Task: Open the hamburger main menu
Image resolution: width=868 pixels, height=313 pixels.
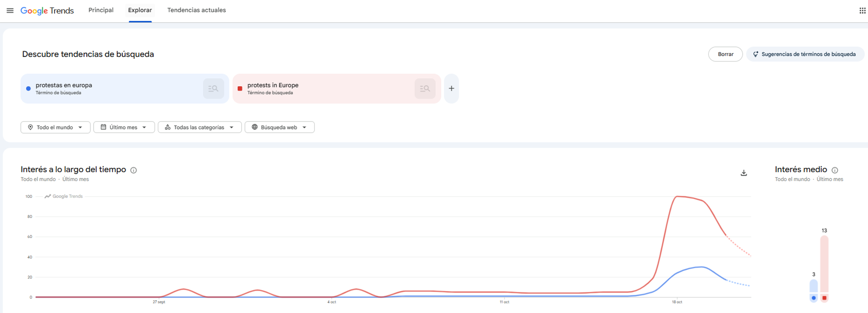Action: (10, 10)
